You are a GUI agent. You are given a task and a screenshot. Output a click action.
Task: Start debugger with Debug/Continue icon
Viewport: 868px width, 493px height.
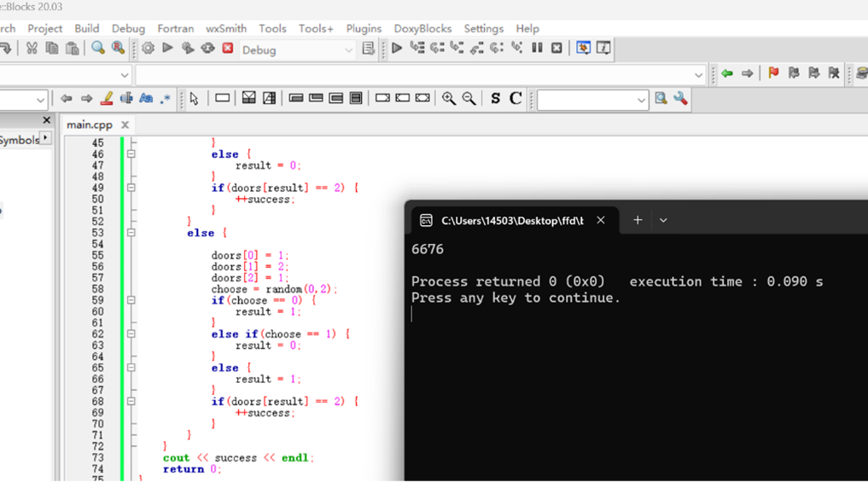[397, 48]
